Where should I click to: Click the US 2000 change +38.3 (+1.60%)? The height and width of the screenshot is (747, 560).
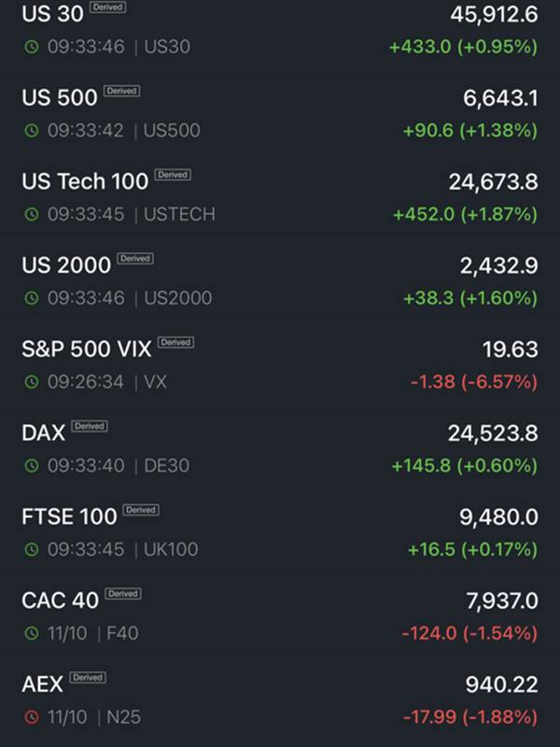(x=469, y=299)
